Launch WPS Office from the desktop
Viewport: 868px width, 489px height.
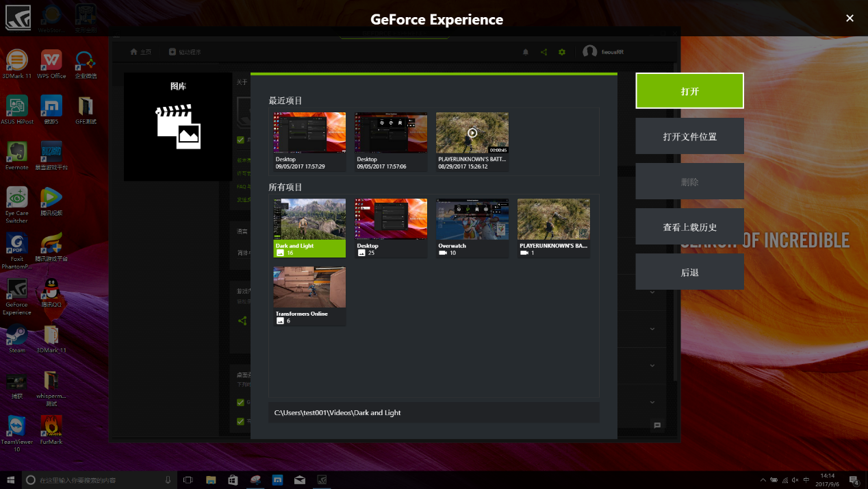[51, 64]
